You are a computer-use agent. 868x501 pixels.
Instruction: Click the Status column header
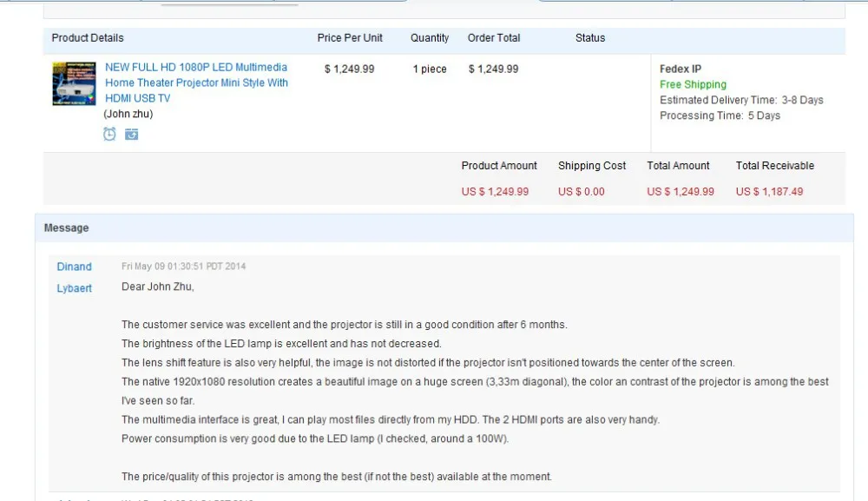click(x=590, y=37)
